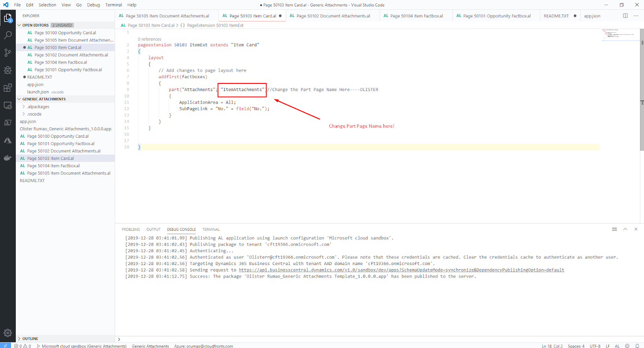Click the feedback smiley in status bar
This screenshot has width=644, height=348.
(x=627, y=346)
